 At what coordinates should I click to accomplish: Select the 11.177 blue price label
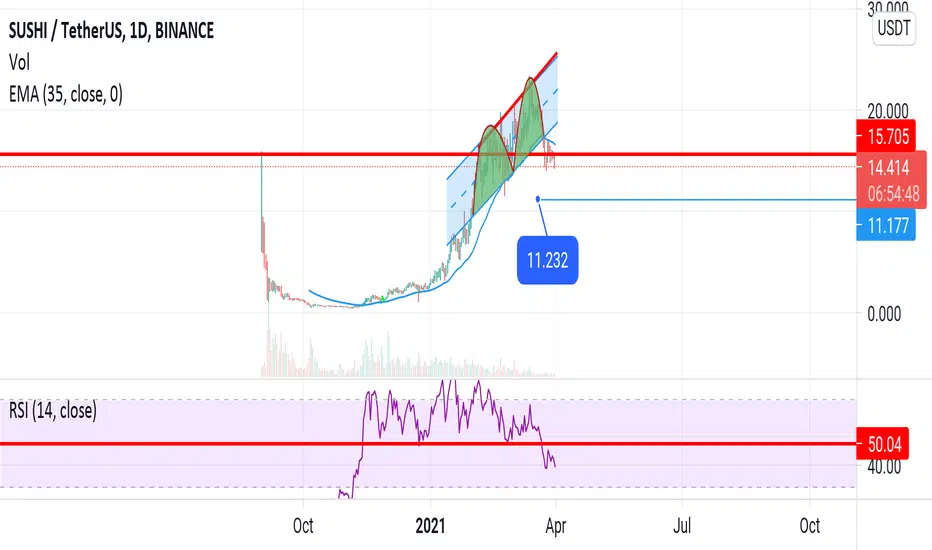(886, 225)
